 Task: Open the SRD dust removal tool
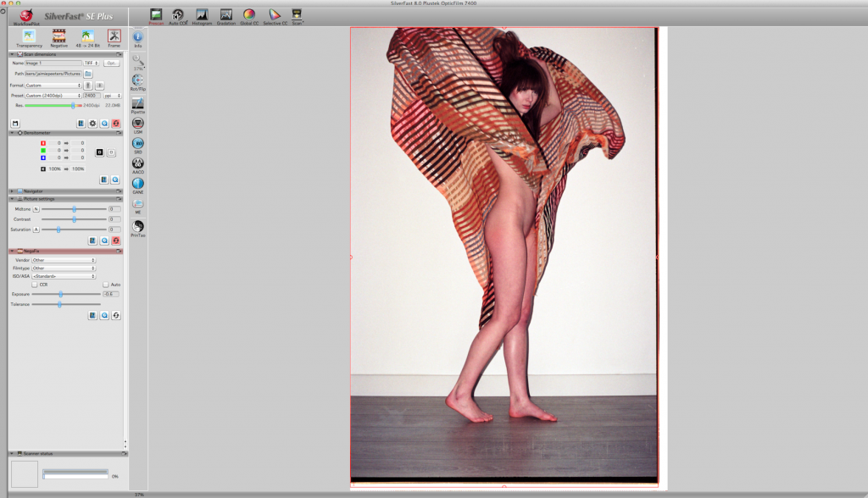[138, 146]
